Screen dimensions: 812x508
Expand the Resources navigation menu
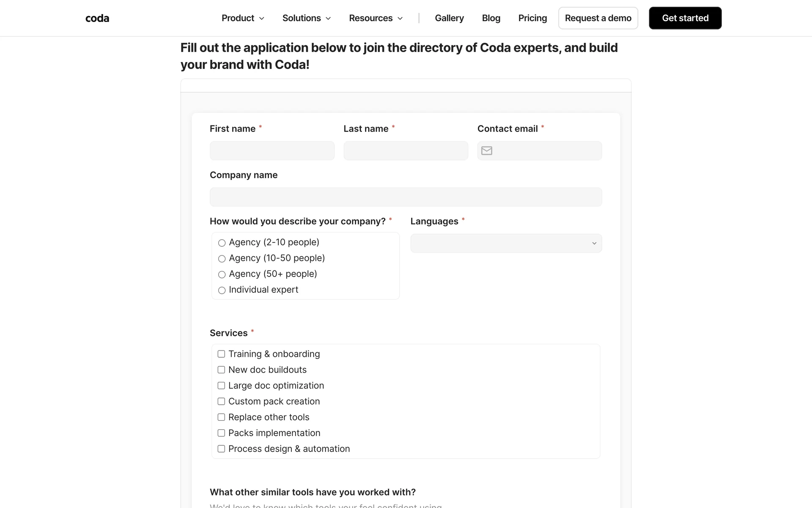click(376, 18)
